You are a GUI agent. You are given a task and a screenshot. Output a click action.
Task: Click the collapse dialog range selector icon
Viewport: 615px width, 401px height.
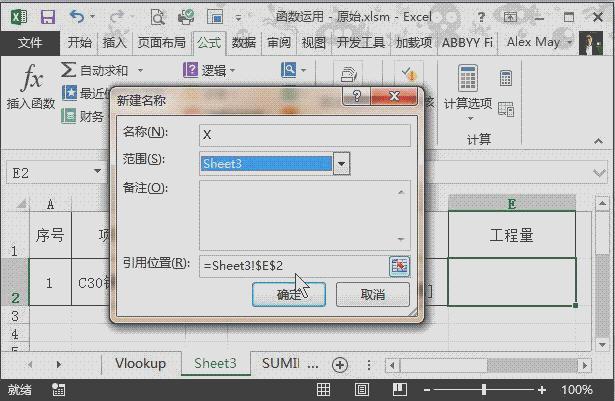399,266
